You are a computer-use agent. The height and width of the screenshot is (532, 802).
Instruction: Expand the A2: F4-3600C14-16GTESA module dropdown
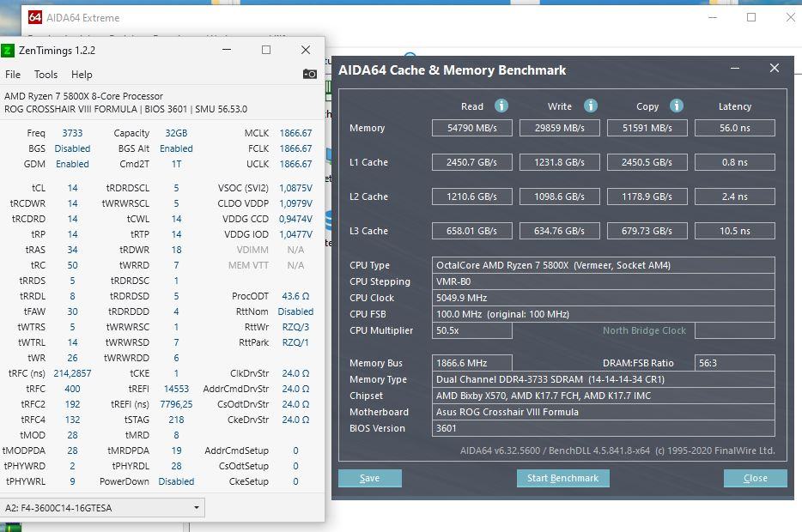click(x=102, y=507)
